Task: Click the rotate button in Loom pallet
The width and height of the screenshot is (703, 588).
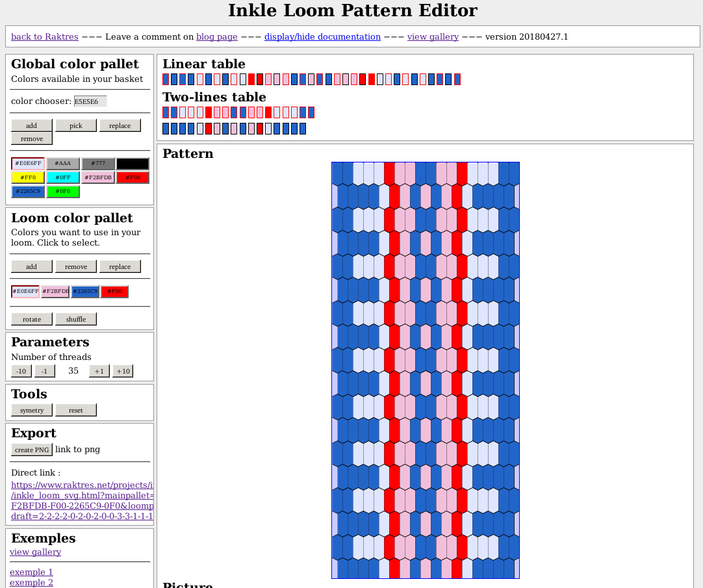Action: coord(31,318)
